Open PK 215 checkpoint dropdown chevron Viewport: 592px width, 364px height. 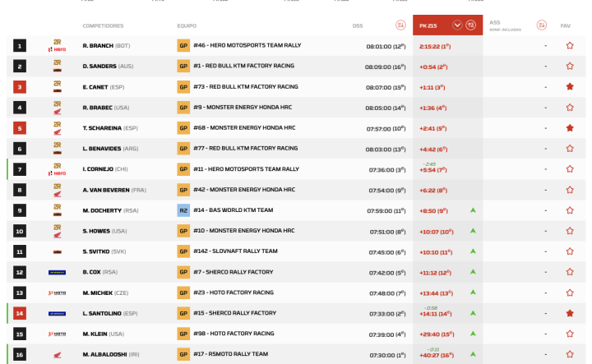[x=457, y=25]
